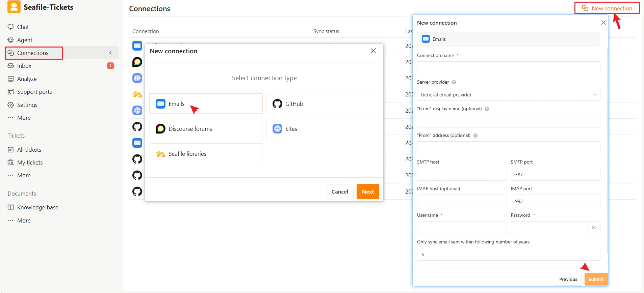Click the "From" address help icon
The height and width of the screenshot is (293, 644).
(x=475, y=136)
